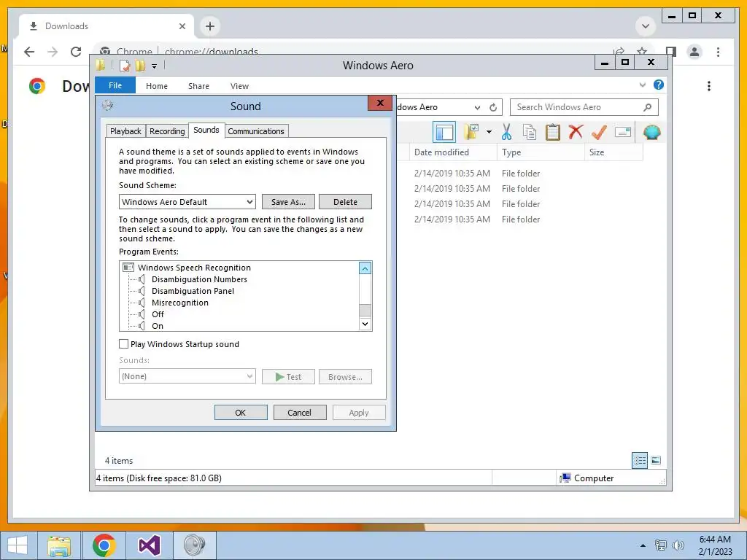
Task: Click the Explorer refresh icon beside address bar
Action: [493, 107]
